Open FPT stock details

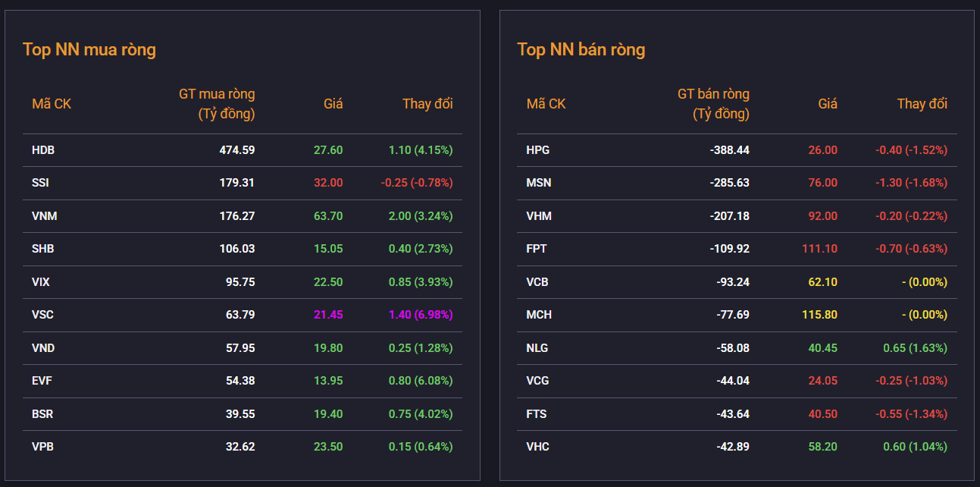tap(537, 249)
